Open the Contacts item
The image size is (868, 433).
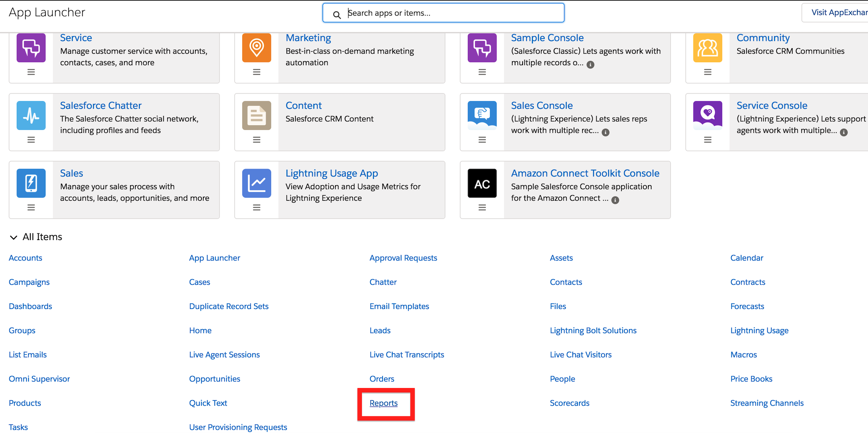(x=566, y=282)
